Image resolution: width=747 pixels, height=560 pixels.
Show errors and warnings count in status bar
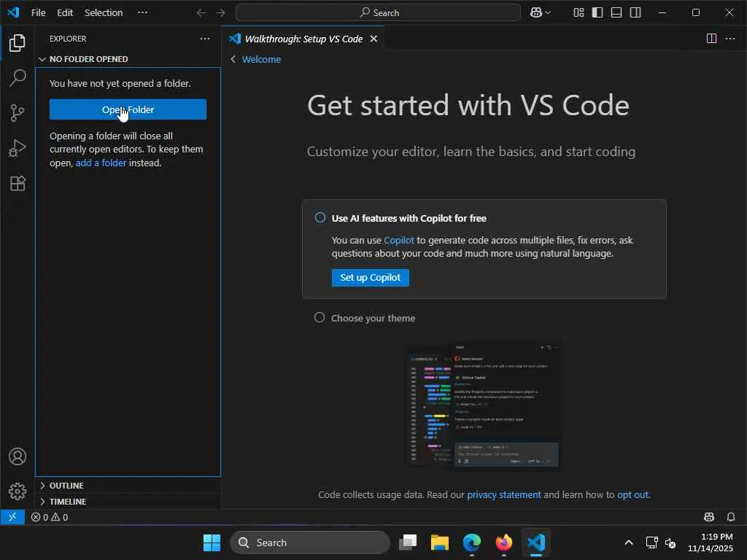50,517
